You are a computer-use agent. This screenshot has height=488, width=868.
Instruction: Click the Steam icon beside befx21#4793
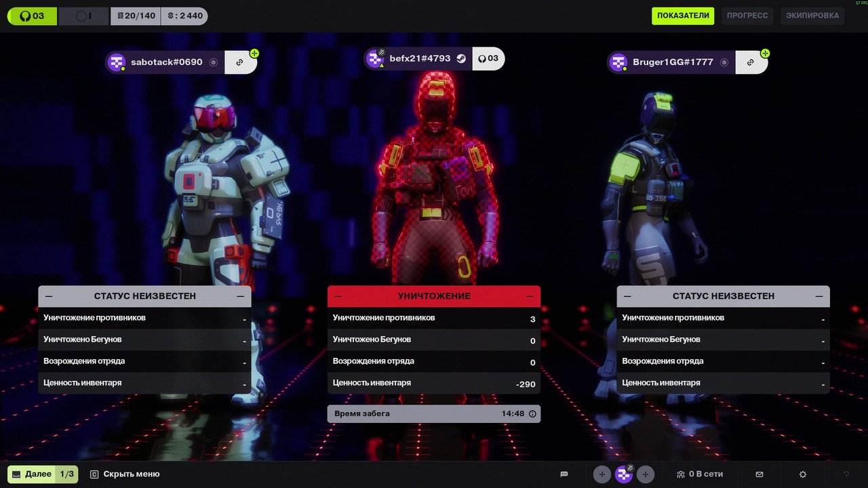click(x=461, y=58)
